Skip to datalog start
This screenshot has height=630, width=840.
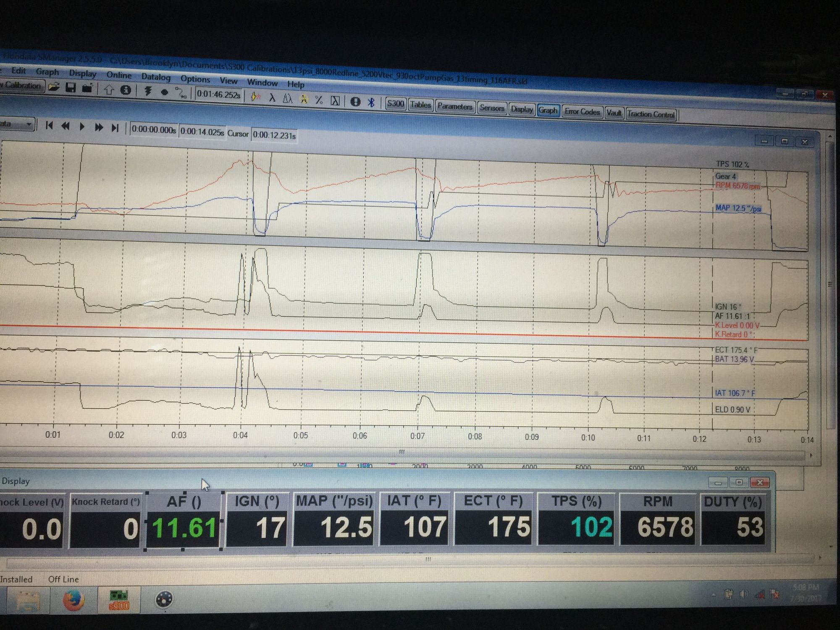point(49,125)
